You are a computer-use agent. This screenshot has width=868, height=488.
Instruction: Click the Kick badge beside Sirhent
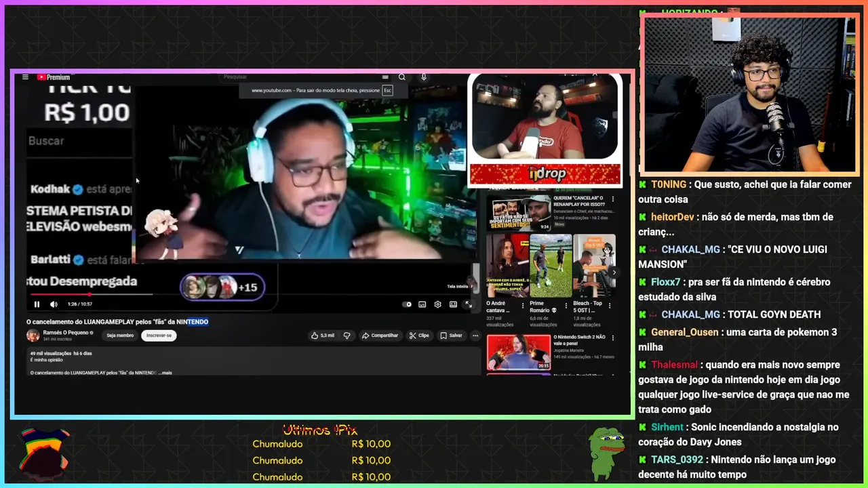642,427
